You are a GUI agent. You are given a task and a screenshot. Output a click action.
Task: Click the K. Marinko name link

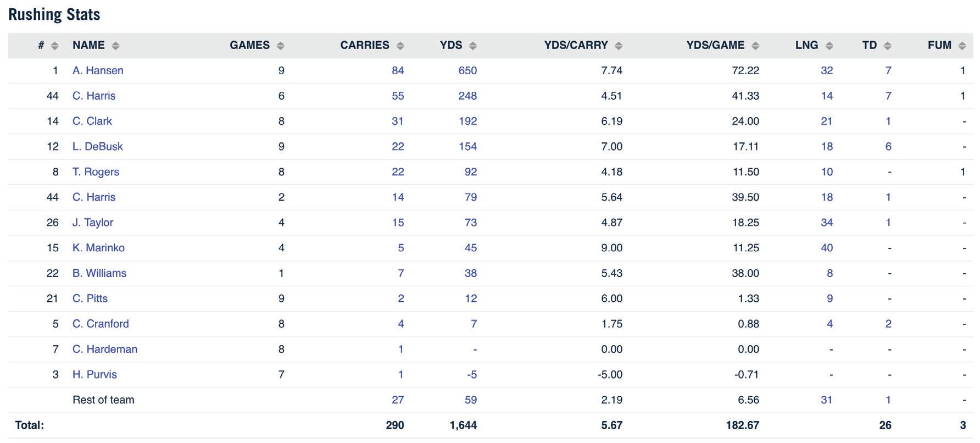(x=98, y=247)
